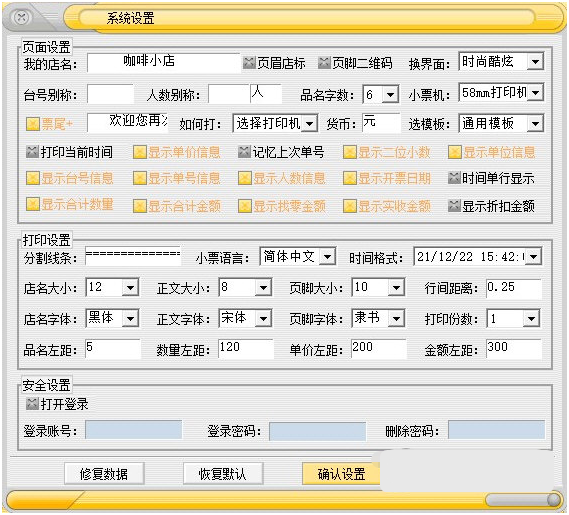This screenshot has width=569, height=515.
Task: Click the 修复数据 button
Action: (104, 474)
